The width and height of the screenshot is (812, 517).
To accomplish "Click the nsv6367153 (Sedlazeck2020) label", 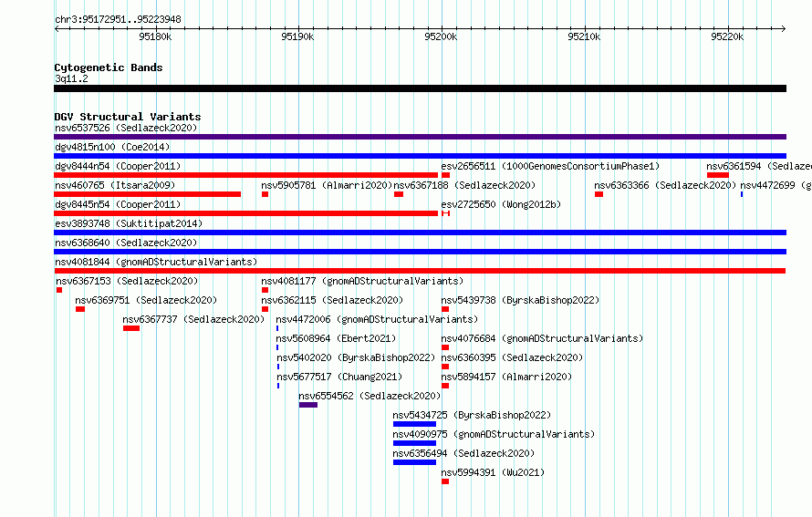I will click(x=127, y=281).
